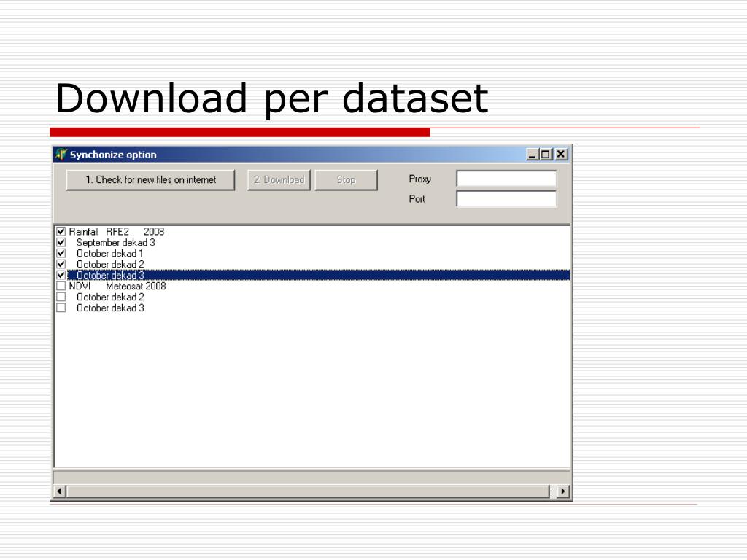Click the horizontal scrollbar right arrow
This screenshot has height=560, width=747.
pyautogui.click(x=562, y=491)
